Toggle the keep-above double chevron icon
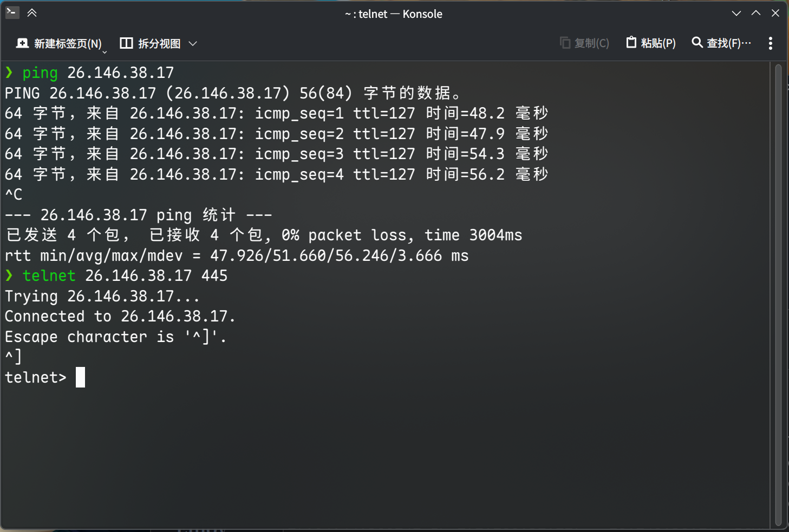789x532 pixels. pyautogui.click(x=32, y=13)
